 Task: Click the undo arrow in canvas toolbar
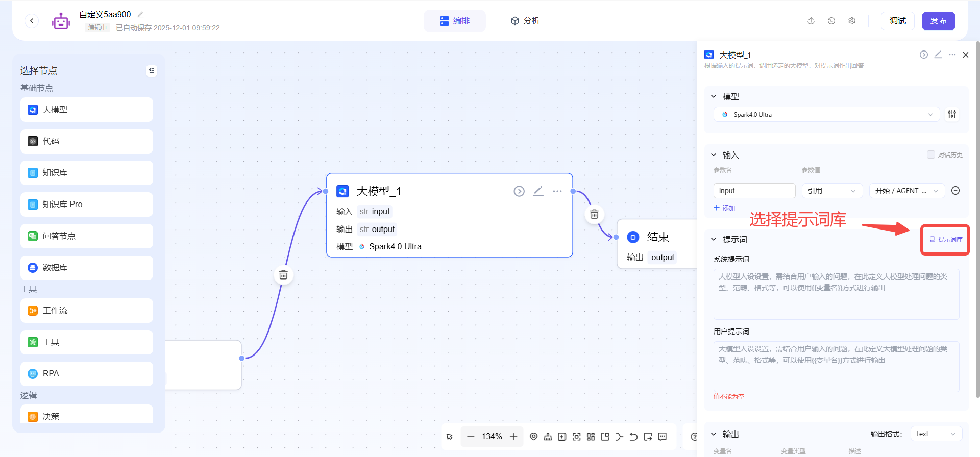[x=633, y=437]
